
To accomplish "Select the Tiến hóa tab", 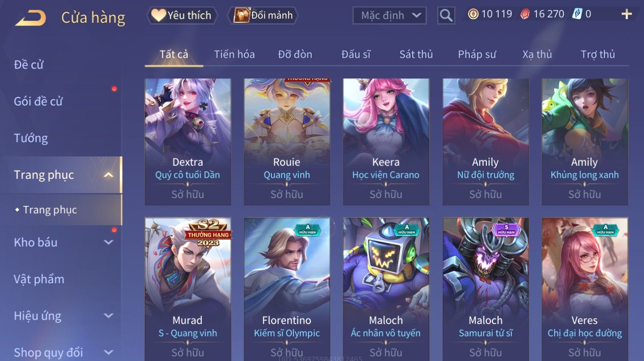I will pyautogui.click(x=234, y=54).
